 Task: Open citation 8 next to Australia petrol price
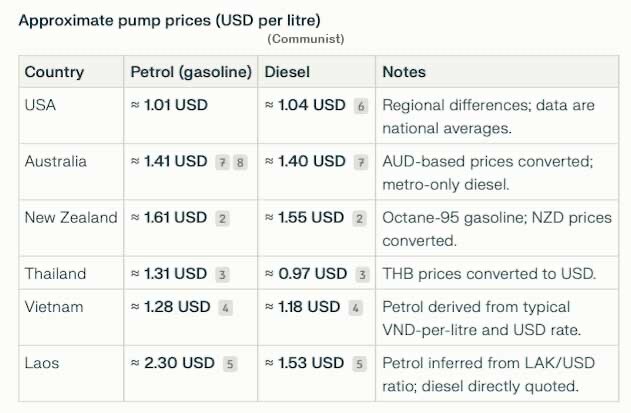(x=240, y=163)
